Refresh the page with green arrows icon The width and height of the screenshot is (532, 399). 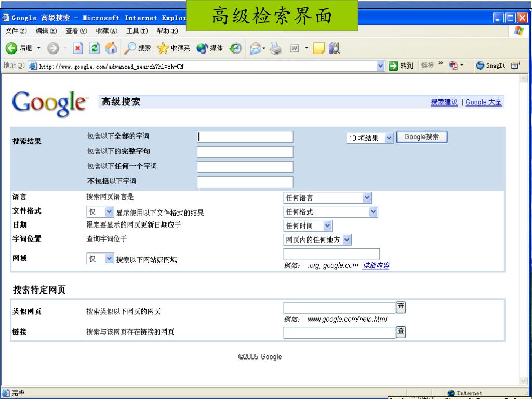pyautogui.click(x=94, y=48)
